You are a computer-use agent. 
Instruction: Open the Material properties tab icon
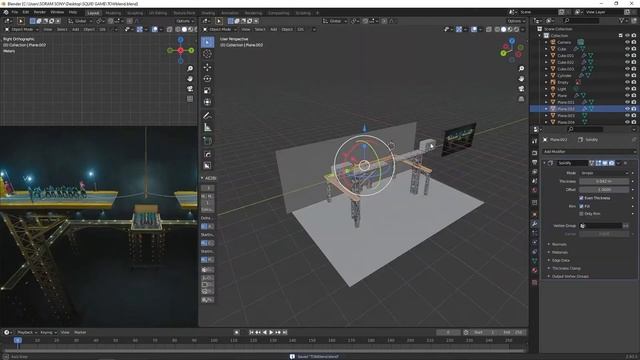(535, 271)
